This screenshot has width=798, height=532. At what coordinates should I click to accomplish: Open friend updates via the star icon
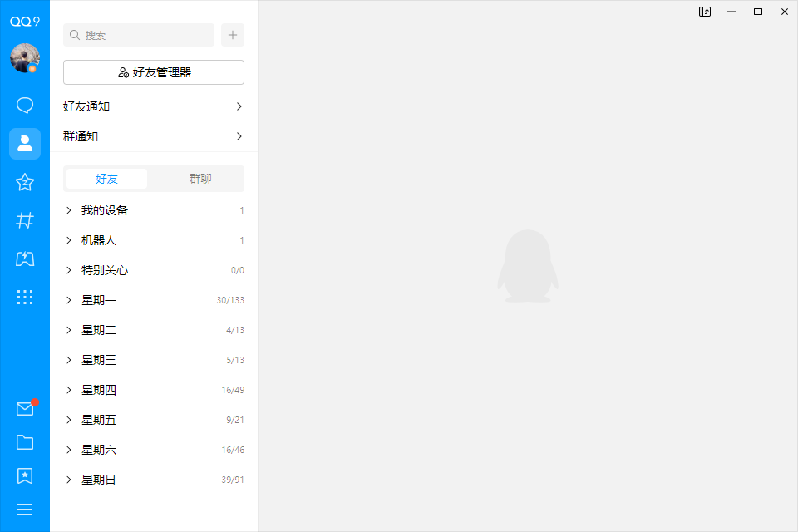point(25,182)
